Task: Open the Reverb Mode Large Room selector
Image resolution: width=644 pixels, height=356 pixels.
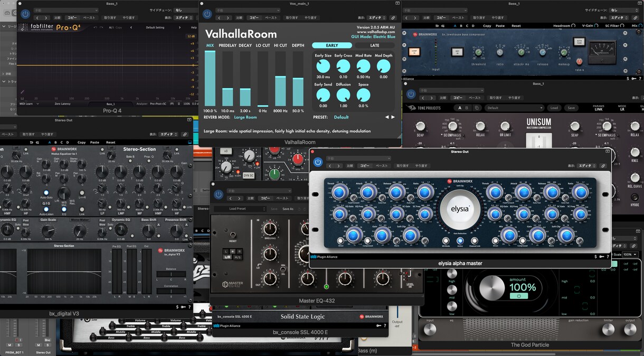Action: click(x=245, y=117)
